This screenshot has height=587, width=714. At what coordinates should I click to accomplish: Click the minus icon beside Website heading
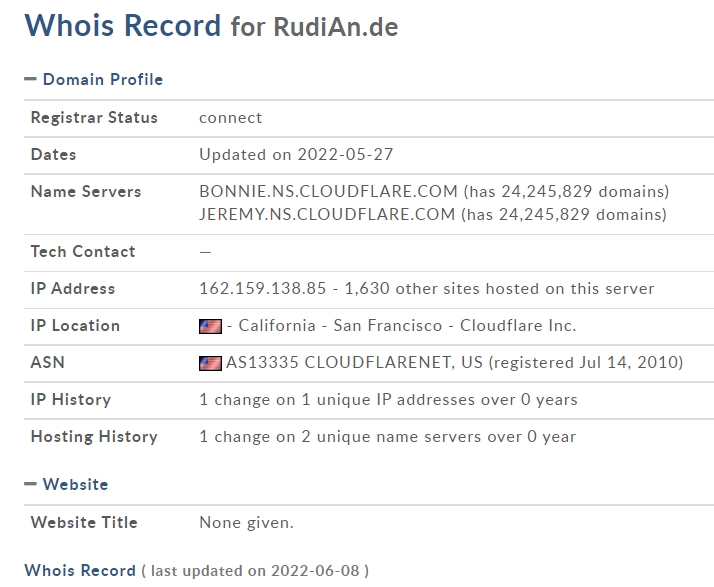click(30, 484)
